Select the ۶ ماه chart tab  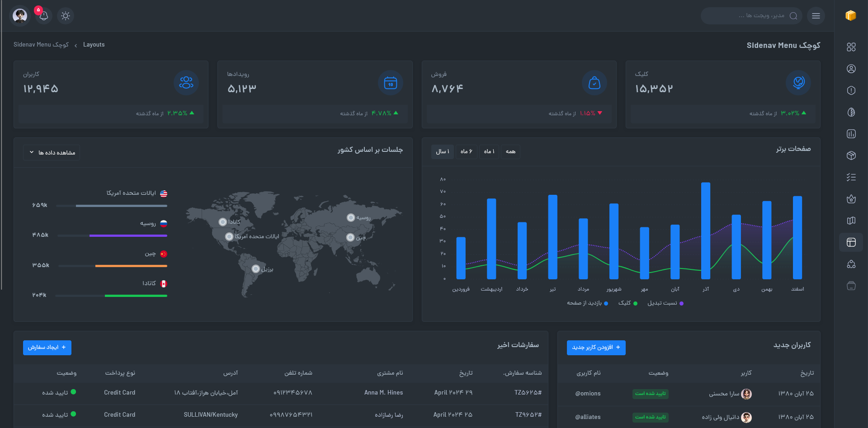[x=467, y=151]
